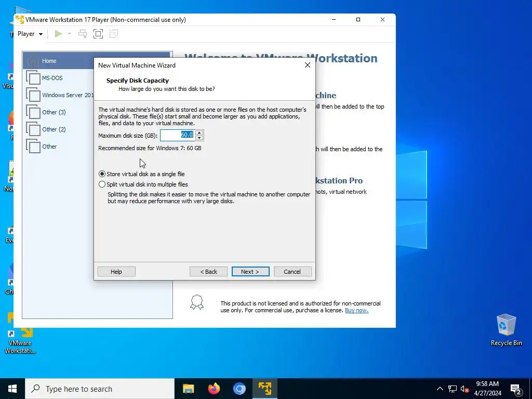Screen dimensions: 532x399
Task: Click the license ribbon badge icon
Action: [197, 302]
